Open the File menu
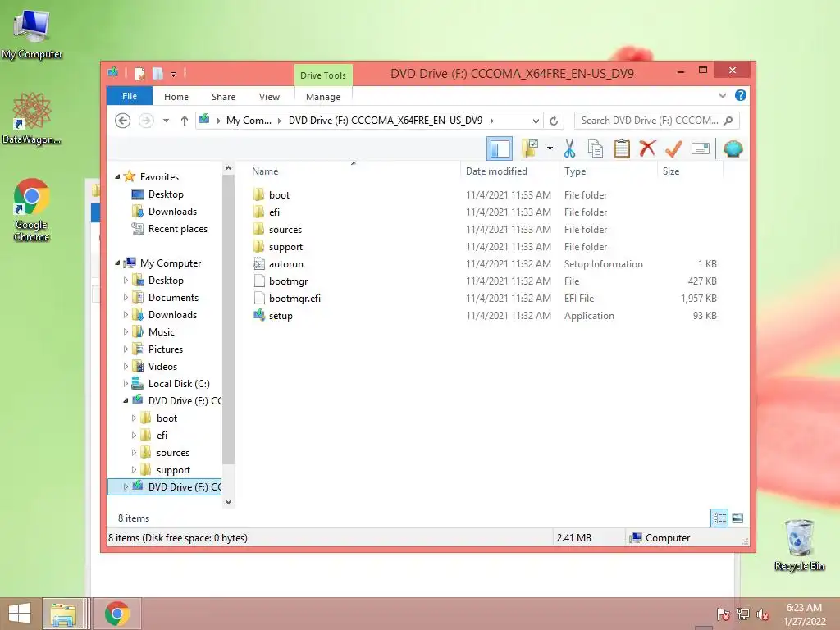Image resolution: width=840 pixels, height=630 pixels. pyautogui.click(x=130, y=96)
